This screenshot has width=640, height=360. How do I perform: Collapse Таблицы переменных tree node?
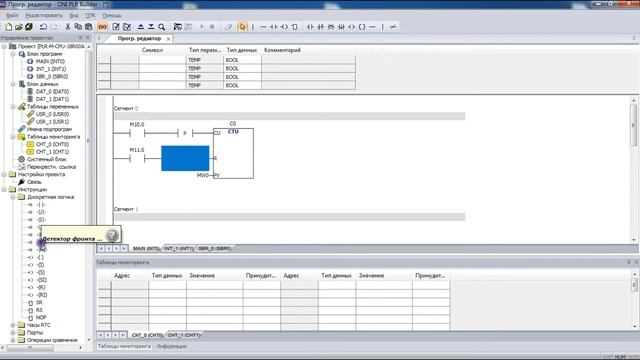click(x=13, y=107)
